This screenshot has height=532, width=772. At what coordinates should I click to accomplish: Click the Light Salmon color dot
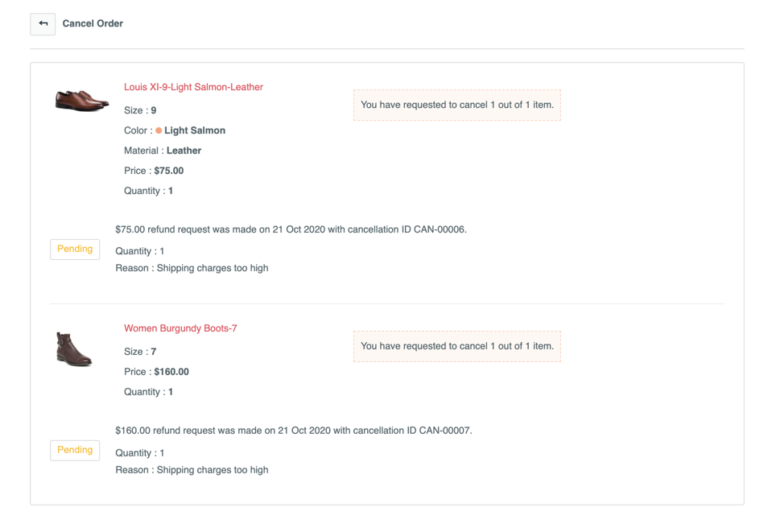159,130
